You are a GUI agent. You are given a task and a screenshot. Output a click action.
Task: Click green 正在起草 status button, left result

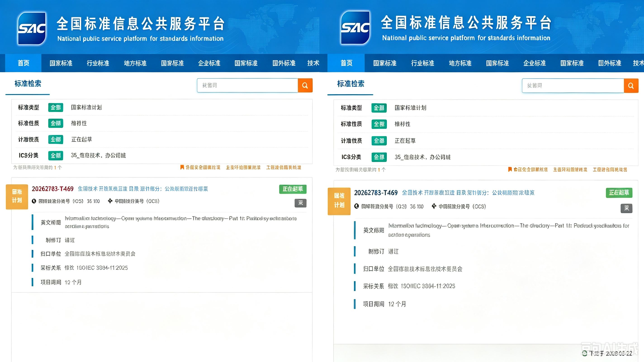pos(293,189)
